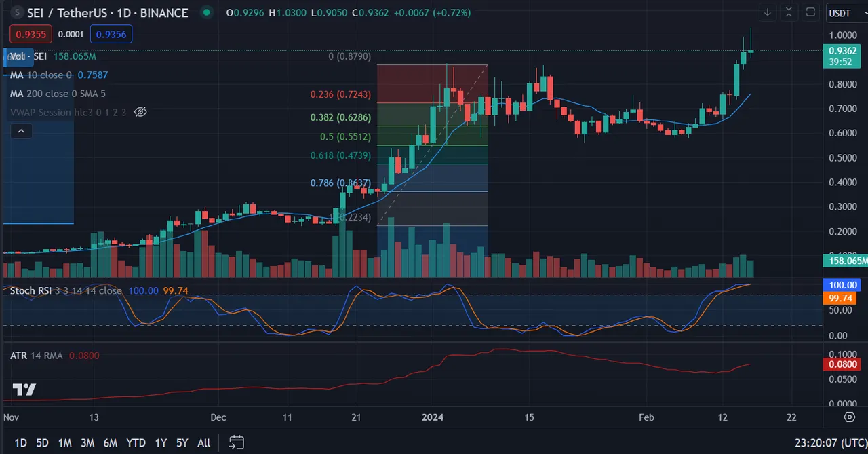Image resolution: width=868 pixels, height=454 pixels.
Task: Click the TradingView logo watermark
Action: point(24,390)
